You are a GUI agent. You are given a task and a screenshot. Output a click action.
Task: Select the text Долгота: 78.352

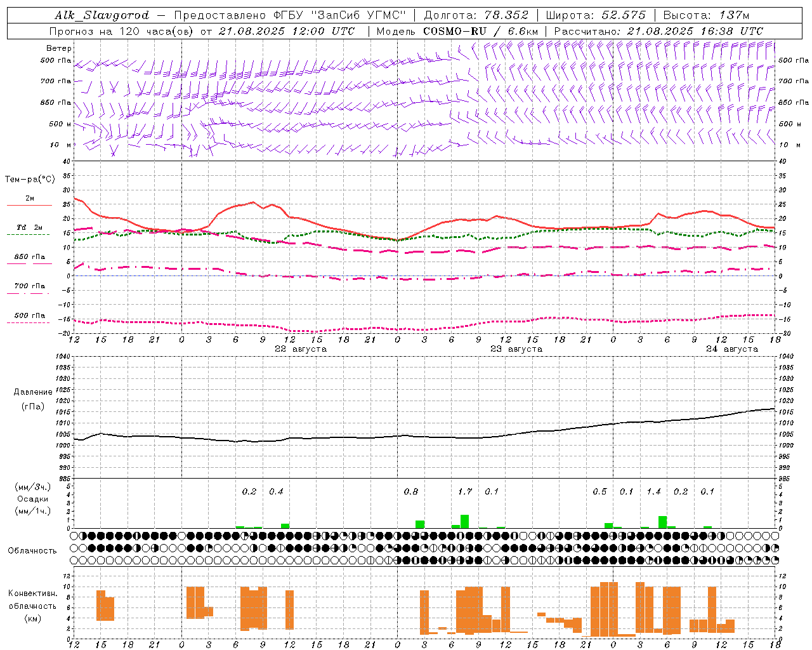476,15
